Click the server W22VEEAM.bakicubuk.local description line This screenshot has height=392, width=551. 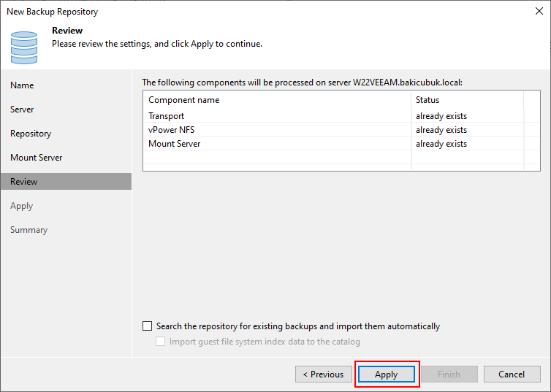[303, 82]
